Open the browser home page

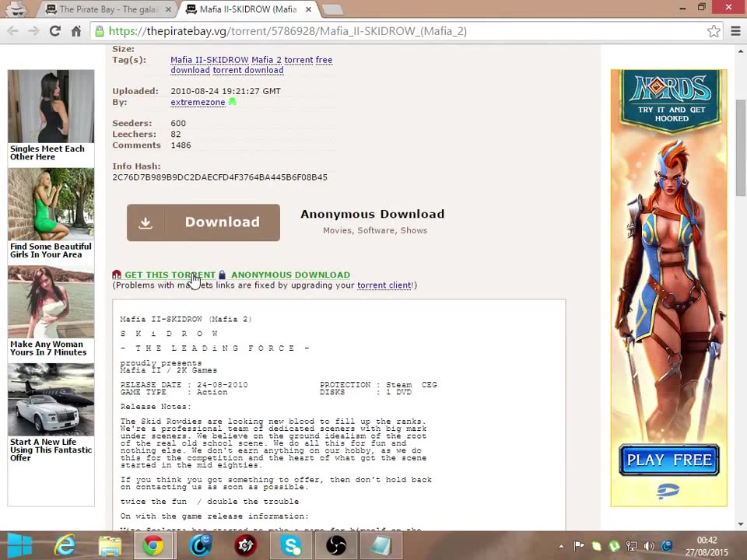click(x=75, y=31)
